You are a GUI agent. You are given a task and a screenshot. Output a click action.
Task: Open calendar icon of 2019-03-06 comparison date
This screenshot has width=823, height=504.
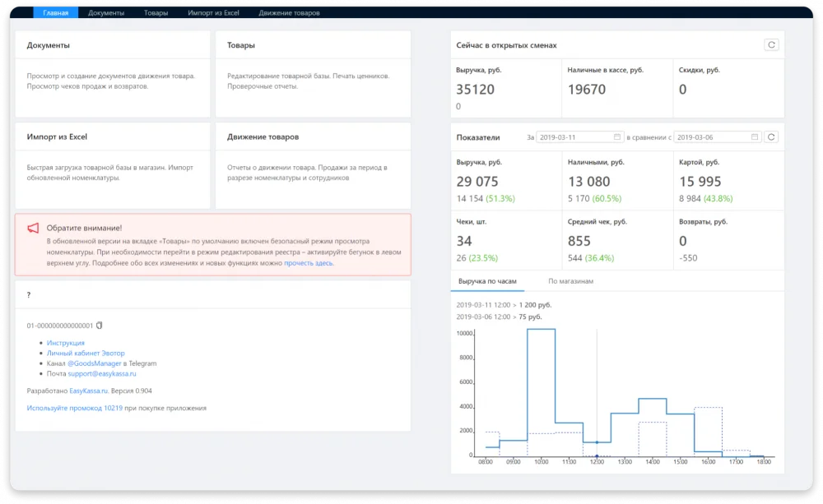coord(754,137)
